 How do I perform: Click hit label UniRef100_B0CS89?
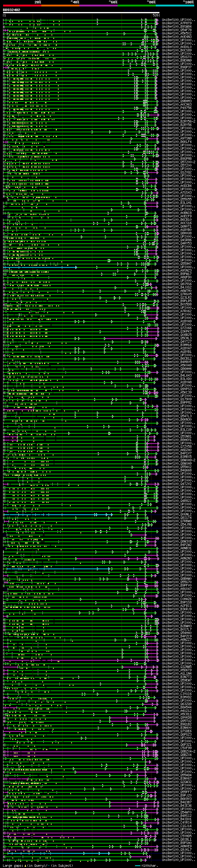coord(177,50)
